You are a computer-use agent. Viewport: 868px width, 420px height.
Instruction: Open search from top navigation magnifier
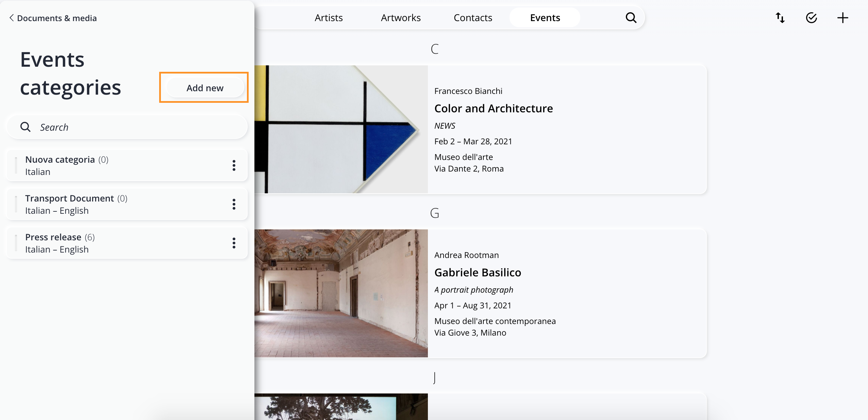click(x=631, y=18)
